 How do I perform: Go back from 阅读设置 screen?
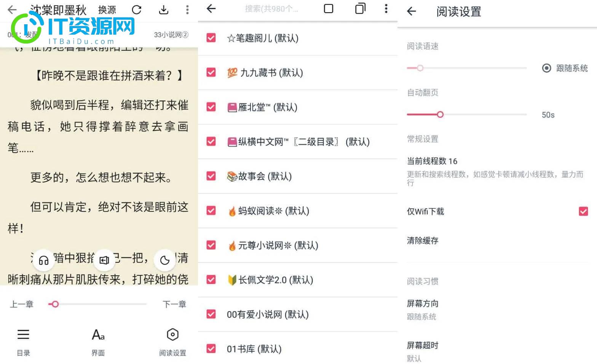[x=412, y=11]
